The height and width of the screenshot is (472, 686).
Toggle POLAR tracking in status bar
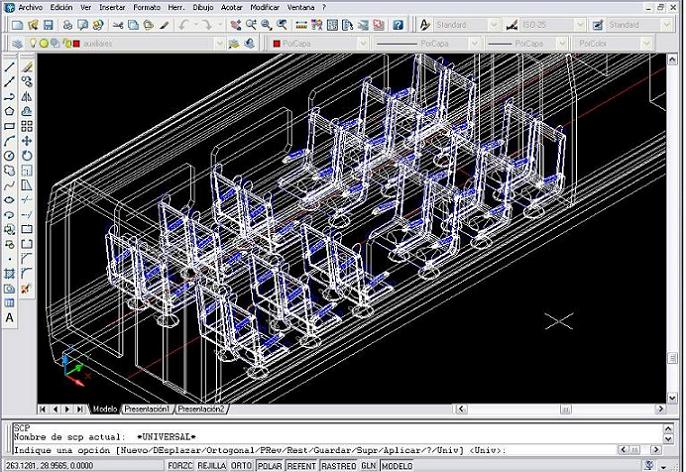pyautogui.click(x=270, y=466)
